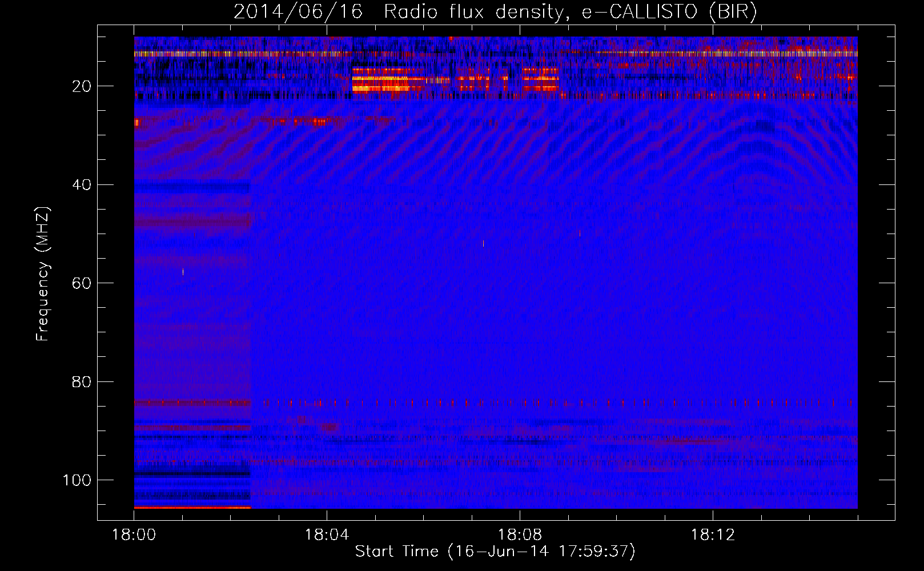
Task: Click the 18:12 time tick label
Action: pyautogui.click(x=713, y=535)
